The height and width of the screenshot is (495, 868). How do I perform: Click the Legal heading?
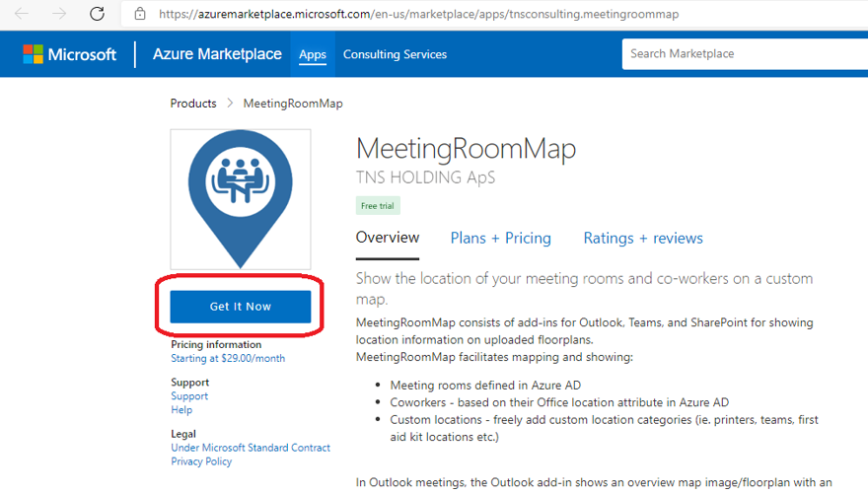tap(183, 434)
